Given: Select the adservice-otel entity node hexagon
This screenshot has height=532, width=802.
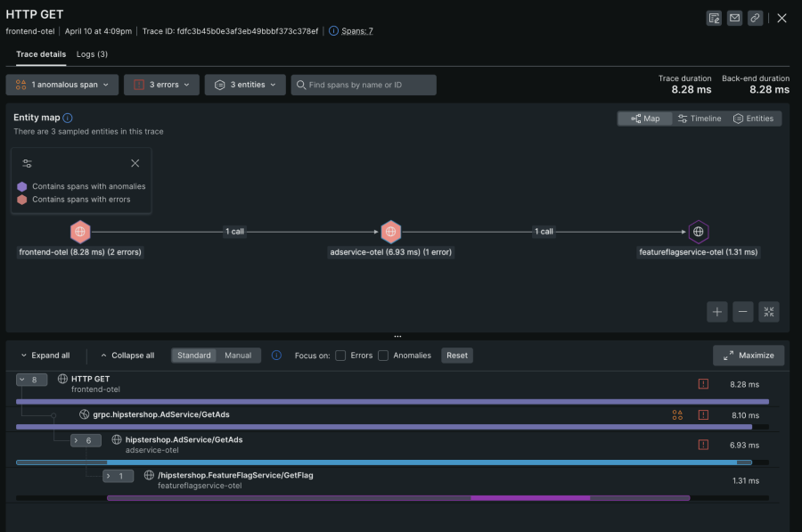Looking at the screenshot, I should pos(391,232).
